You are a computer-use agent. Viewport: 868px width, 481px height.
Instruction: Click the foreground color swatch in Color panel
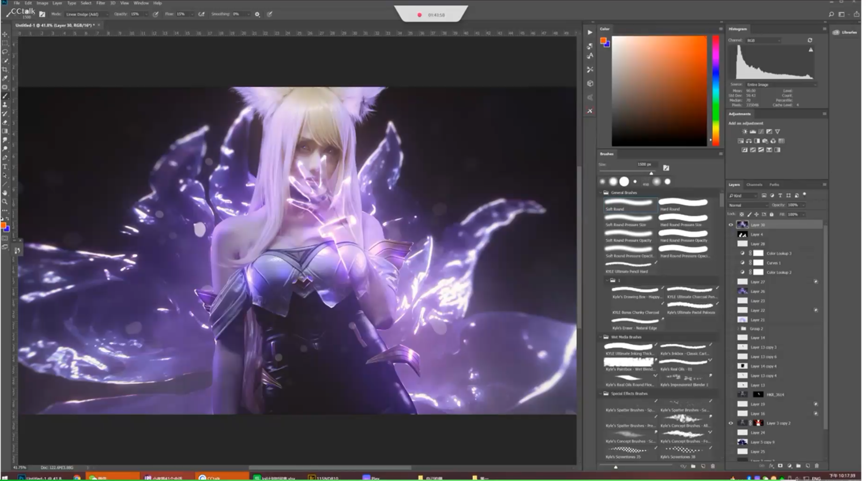click(604, 41)
